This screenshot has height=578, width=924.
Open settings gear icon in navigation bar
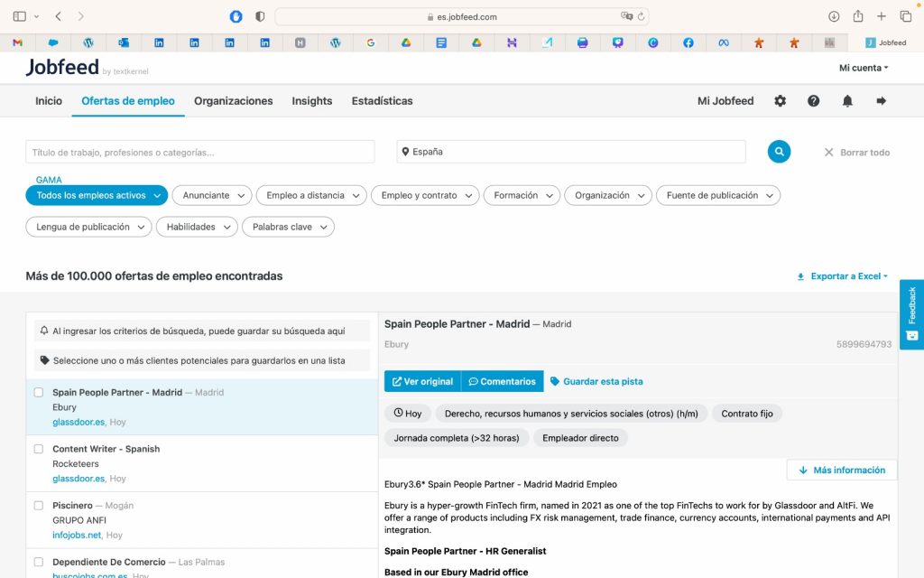click(x=781, y=101)
